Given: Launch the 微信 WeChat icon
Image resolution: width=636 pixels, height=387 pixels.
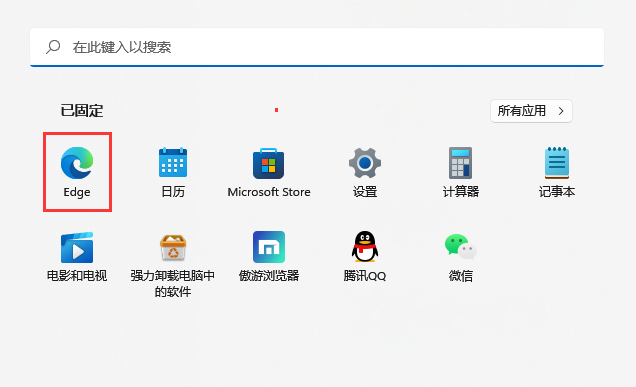Looking at the screenshot, I should coord(460,247).
